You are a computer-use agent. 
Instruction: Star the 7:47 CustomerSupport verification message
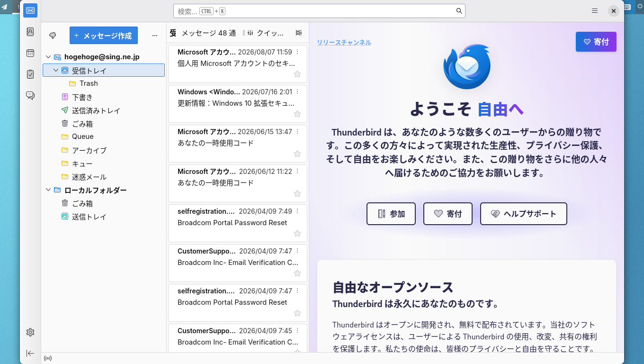(x=297, y=273)
